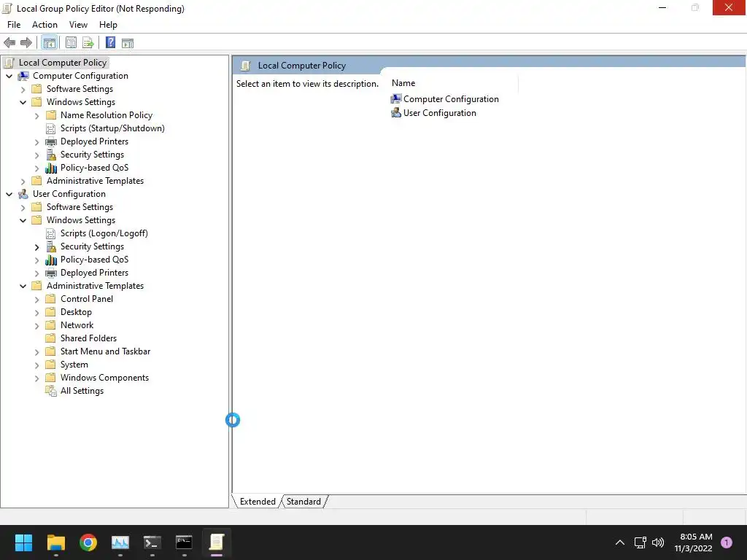
Task: Expand Software Settings under Computer Configuration
Action: tap(23, 89)
